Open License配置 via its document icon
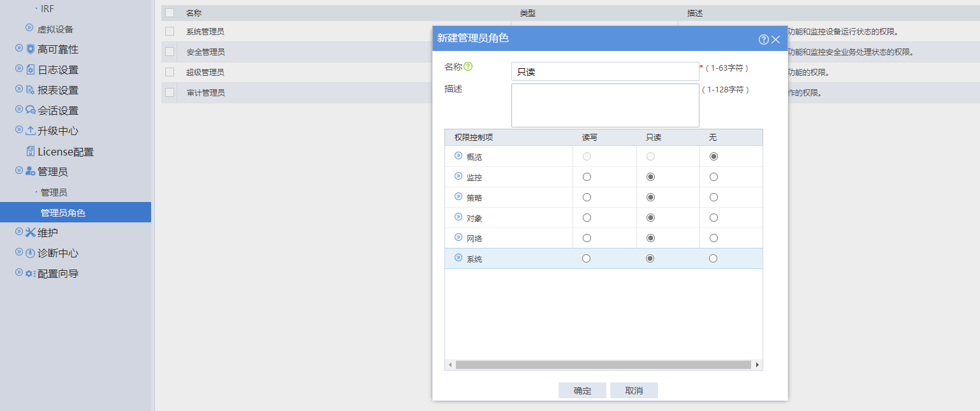The width and height of the screenshot is (980, 411). coord(30,152)
